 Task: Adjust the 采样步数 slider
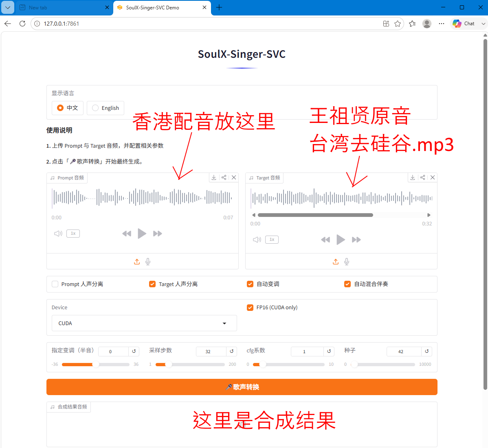coord(190,364)
